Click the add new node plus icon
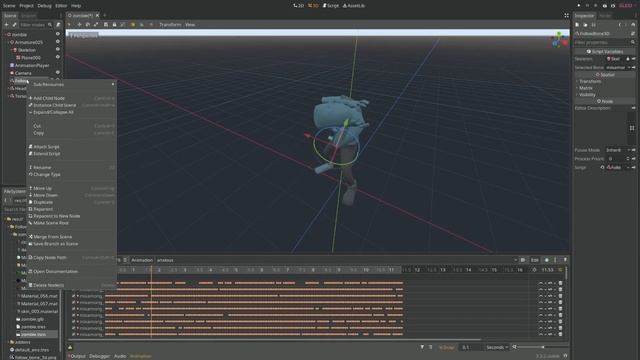Image resolution: width=640 pixels, height=360 pixels. tap(6, 25)
